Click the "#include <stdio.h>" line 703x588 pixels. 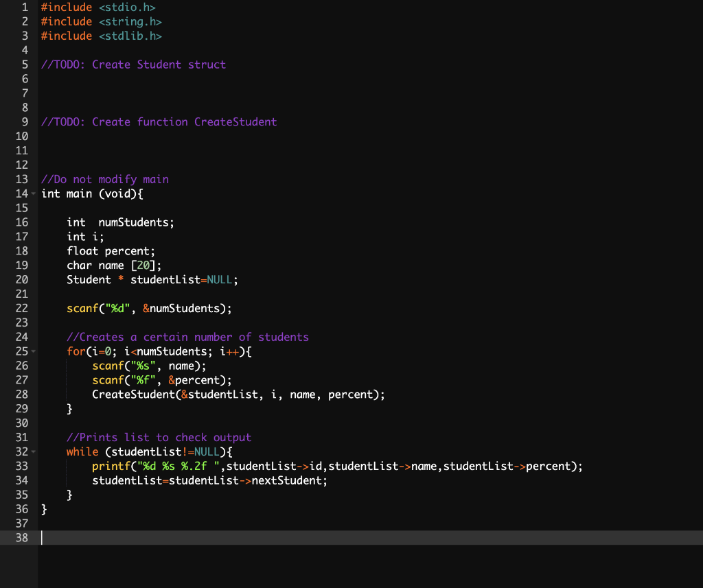click(98, 7)
